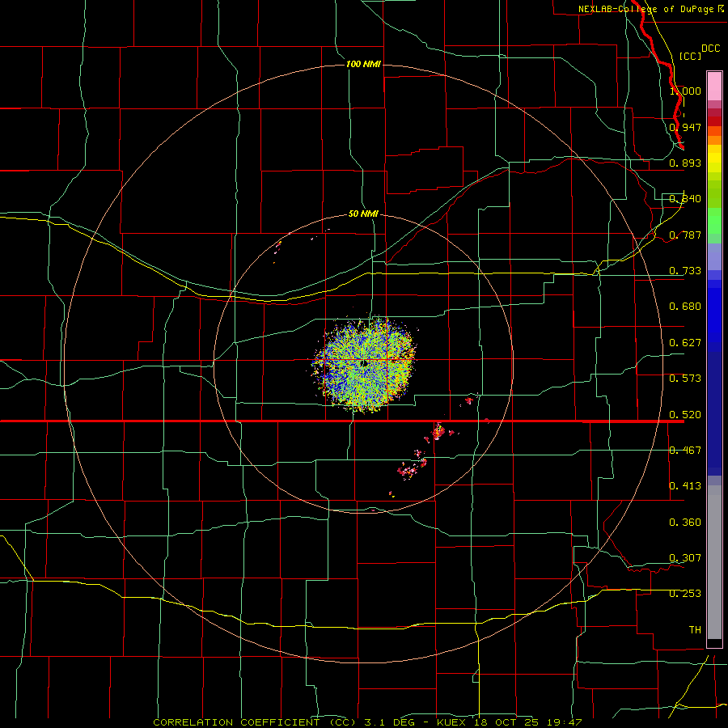
Task: Select the 0.680 scale value
Action: click(685, 307)
